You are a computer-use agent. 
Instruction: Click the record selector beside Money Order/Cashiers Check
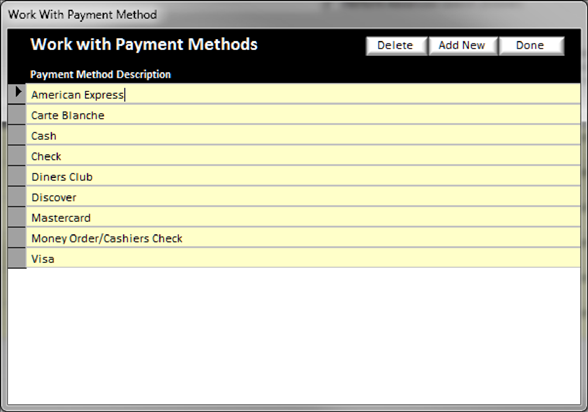pyautogui.click(x=17, y=238)
